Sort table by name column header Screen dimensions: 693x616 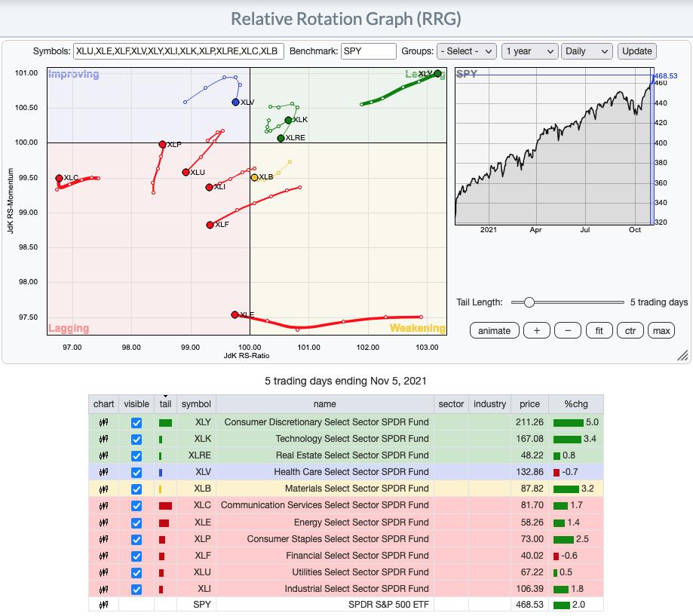tap(325, 404)
